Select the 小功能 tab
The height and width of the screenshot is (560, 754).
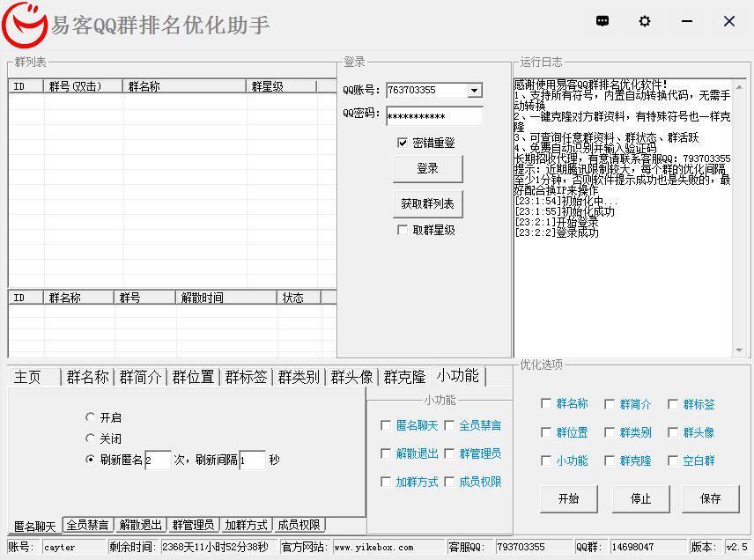point(458,376)
